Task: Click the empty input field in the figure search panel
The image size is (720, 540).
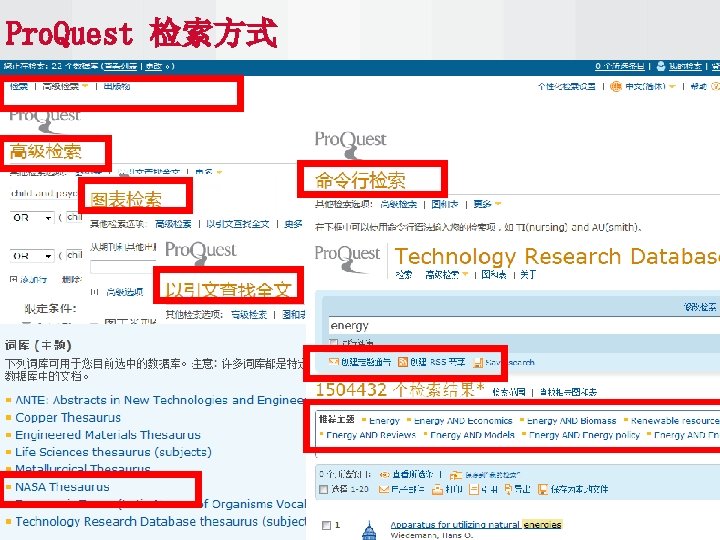Action: (x=123, y=267)
